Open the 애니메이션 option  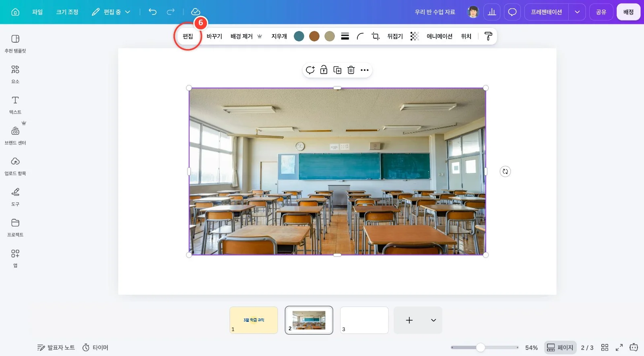click(x=440, y=36)
